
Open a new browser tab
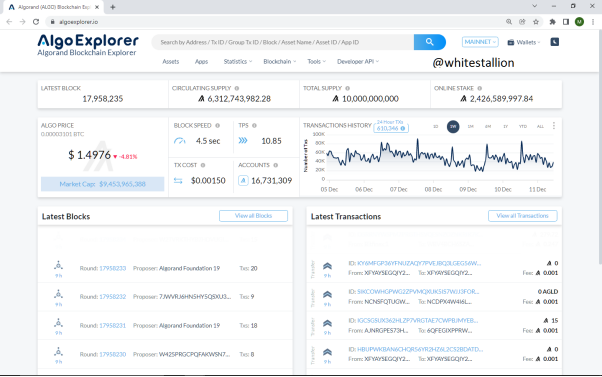112,7
